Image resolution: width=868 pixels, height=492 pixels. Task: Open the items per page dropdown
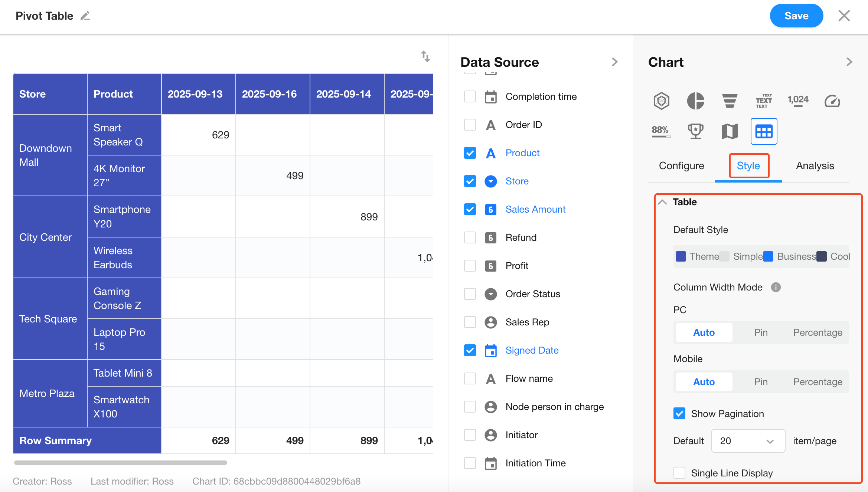[x=748, y=441]
